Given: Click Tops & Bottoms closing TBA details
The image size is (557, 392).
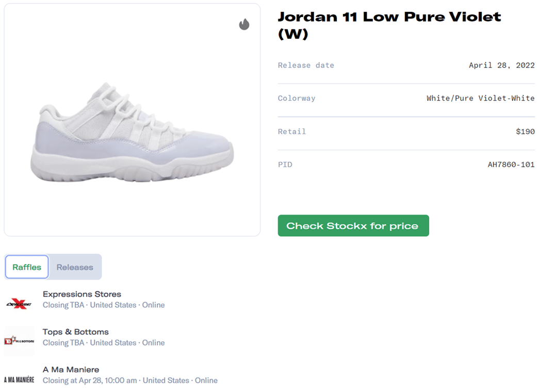Looking at the screenshot, I should click(104, 343).
